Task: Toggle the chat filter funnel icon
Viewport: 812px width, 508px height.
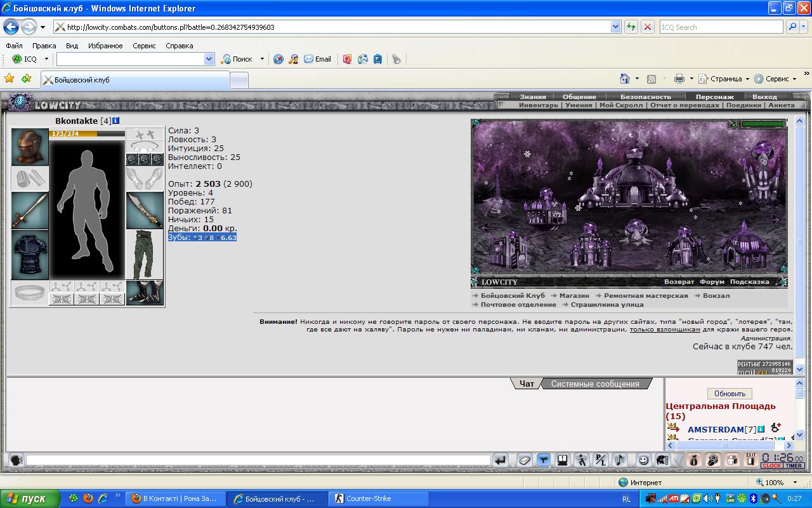Action: [x=543, y=460]
